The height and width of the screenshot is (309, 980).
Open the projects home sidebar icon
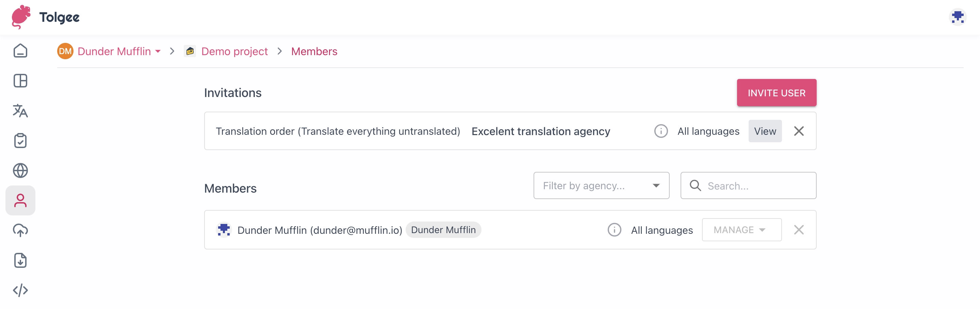(20, 51)
